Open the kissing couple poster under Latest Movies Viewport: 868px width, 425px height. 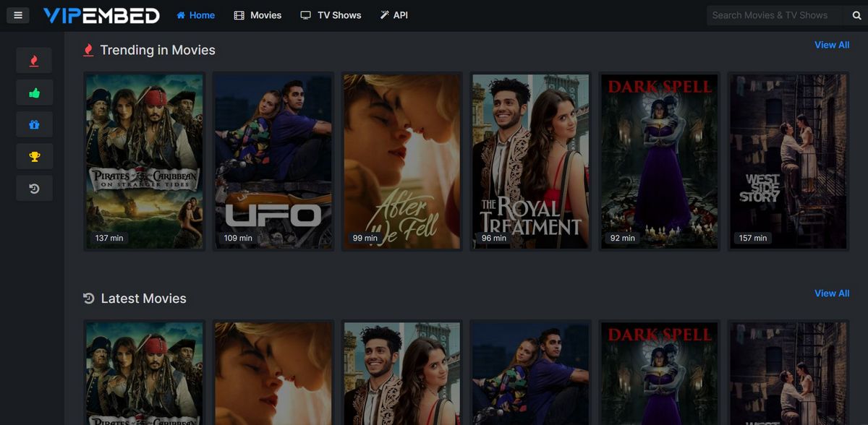pyautogui.click(x=273, y=373)
